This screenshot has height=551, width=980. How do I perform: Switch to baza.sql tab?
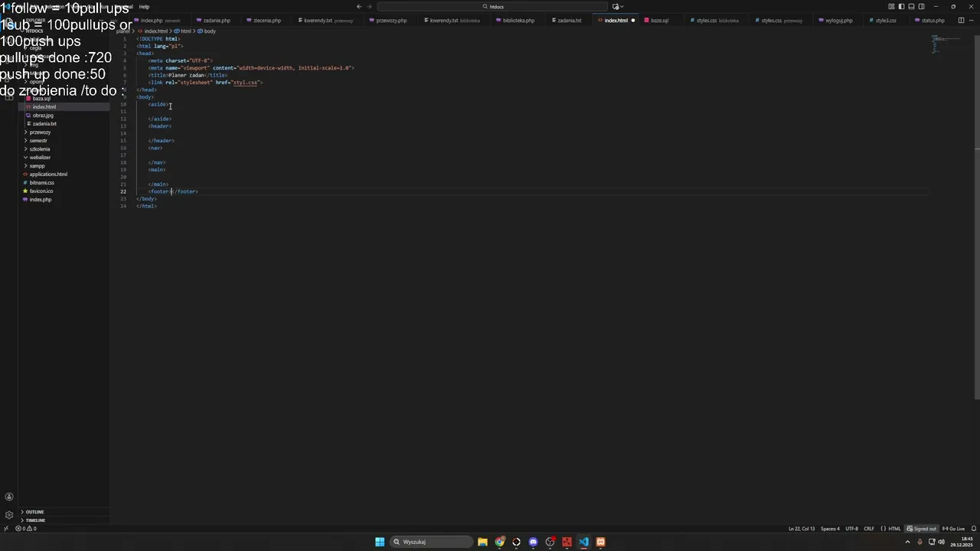(x=659, y=21)
